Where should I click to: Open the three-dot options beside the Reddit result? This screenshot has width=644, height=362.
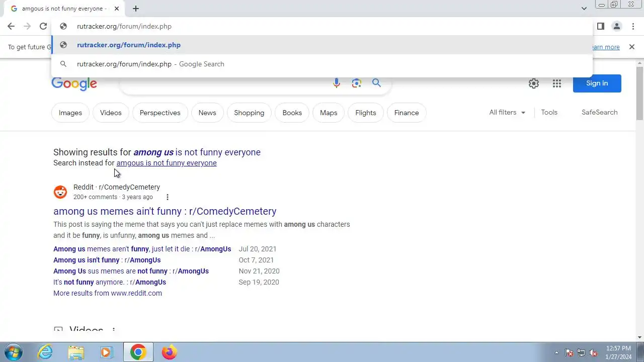(168, 197)
